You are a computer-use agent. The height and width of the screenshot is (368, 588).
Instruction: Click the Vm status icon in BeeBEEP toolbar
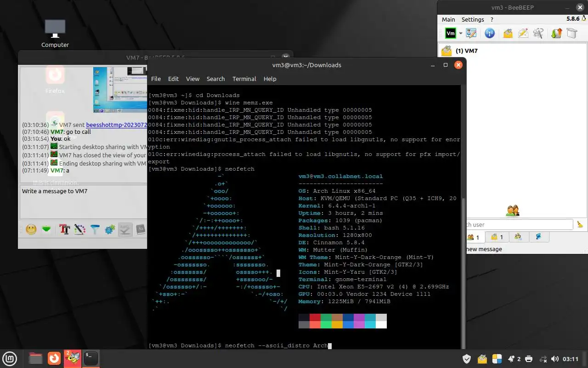pos(451,33)
